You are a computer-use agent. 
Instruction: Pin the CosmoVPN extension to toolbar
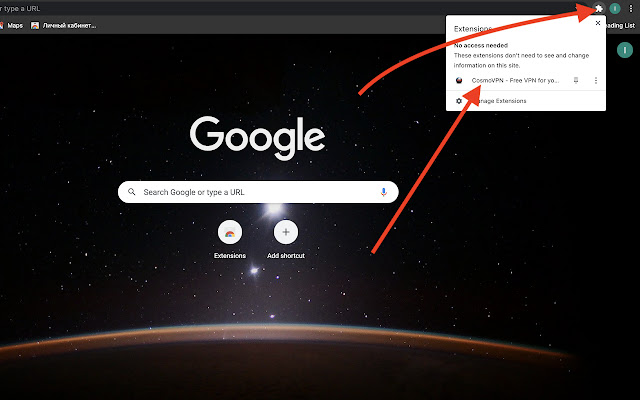coord(576,80)
